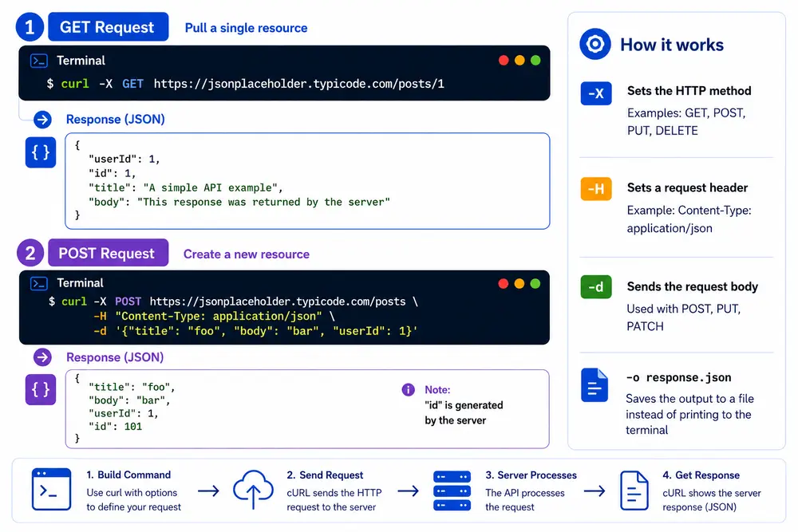Click the "body": "This response was returned..." line

pyautogui.click(x=239, y=203)
